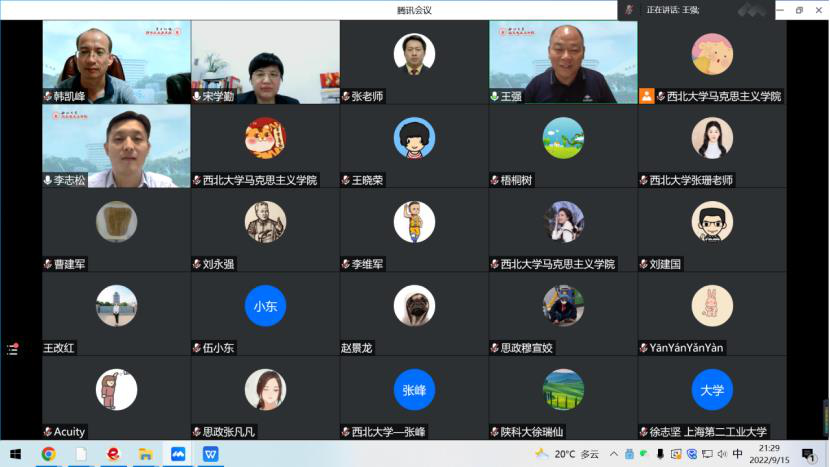Select 韩凯峰's video tile
The width and height of the screenshot is (830, 467).
point(116,58)
